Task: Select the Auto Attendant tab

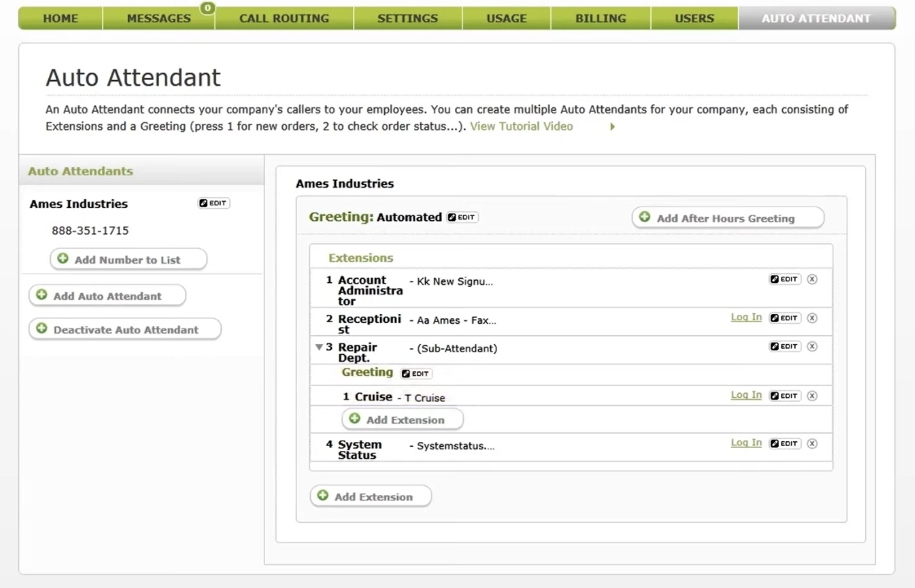Action: point(816,18)
